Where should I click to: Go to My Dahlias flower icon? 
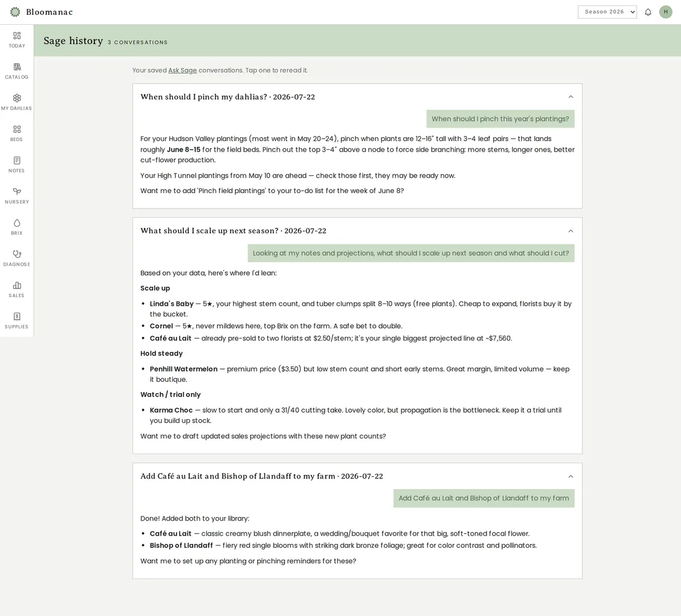click(17, 98)
